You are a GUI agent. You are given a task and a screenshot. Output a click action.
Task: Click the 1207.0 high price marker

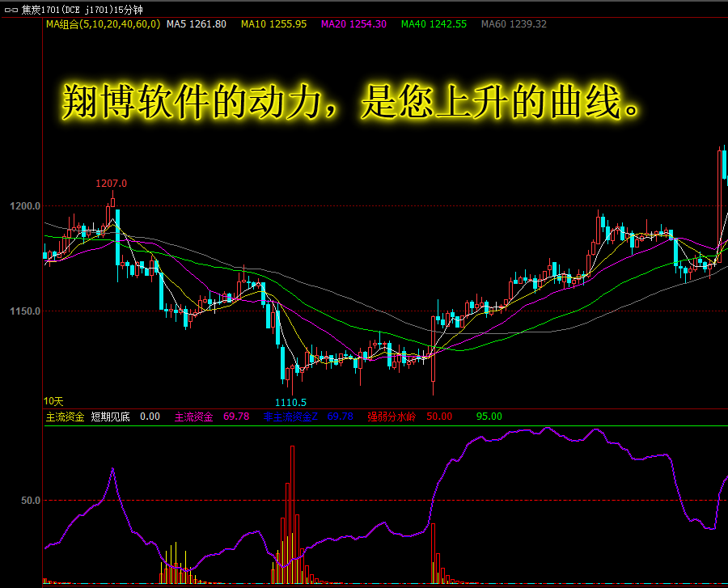tap(111, 184)
